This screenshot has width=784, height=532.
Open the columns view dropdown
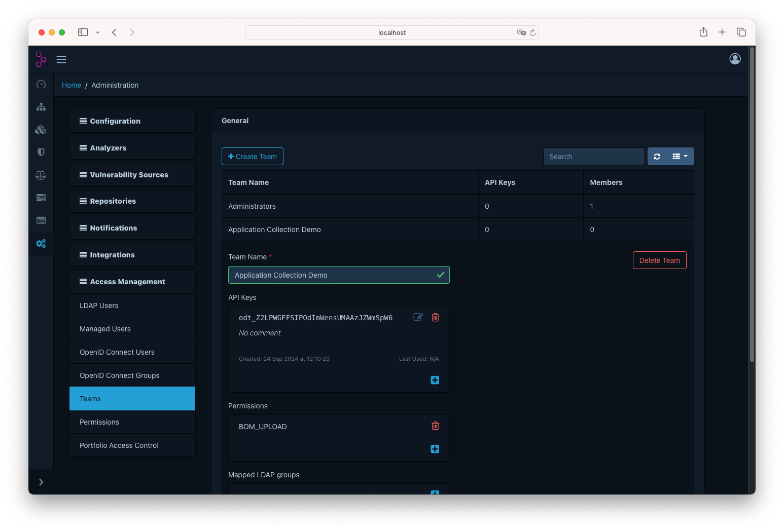coord(680,157)
